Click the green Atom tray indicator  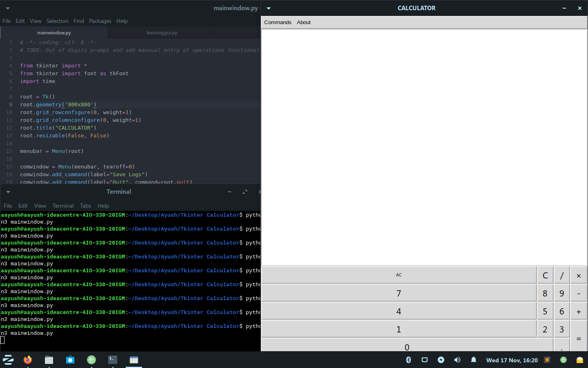click(x=563, y=360)
